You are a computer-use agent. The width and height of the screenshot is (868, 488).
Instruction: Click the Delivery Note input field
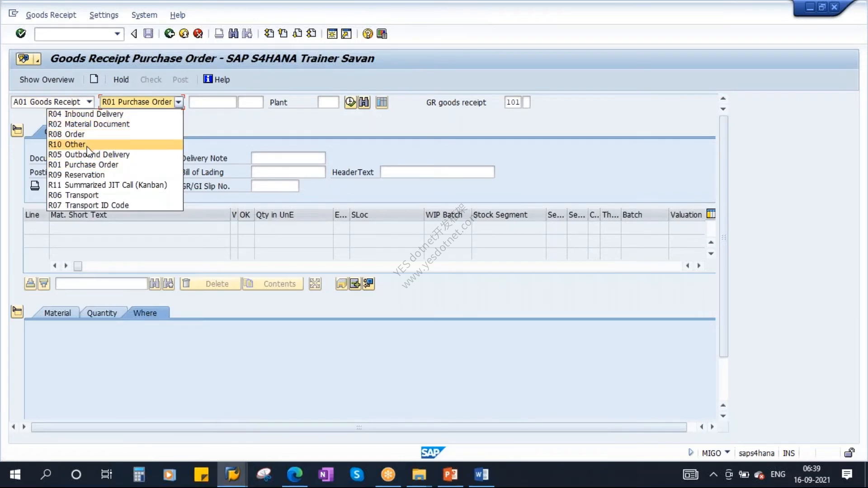[288, 158]
